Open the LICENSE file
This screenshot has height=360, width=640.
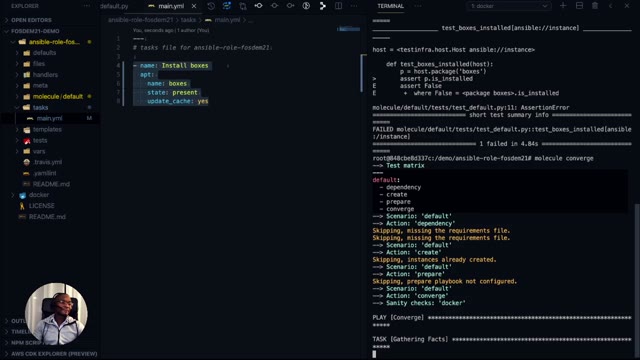coord(41,206)
